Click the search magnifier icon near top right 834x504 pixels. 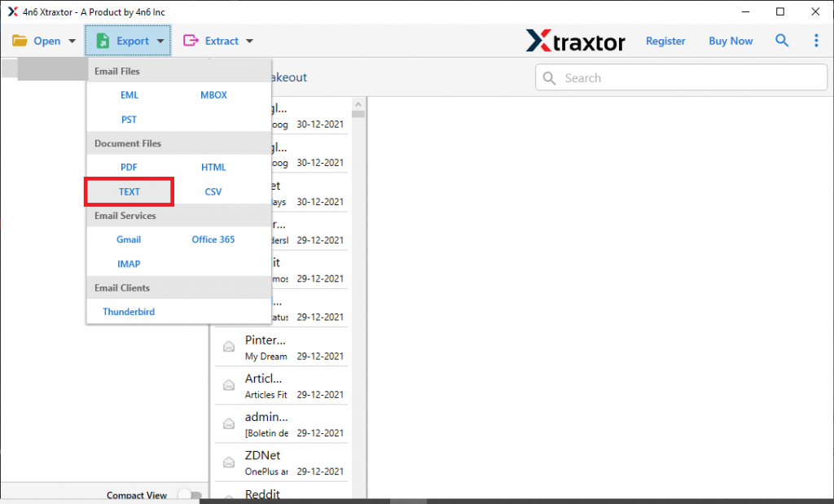(x=782, y=40)
